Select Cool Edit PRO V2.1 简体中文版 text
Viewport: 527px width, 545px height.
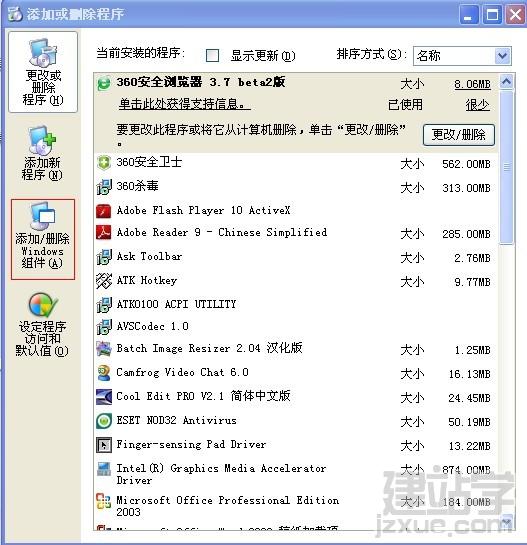[203, 396]
